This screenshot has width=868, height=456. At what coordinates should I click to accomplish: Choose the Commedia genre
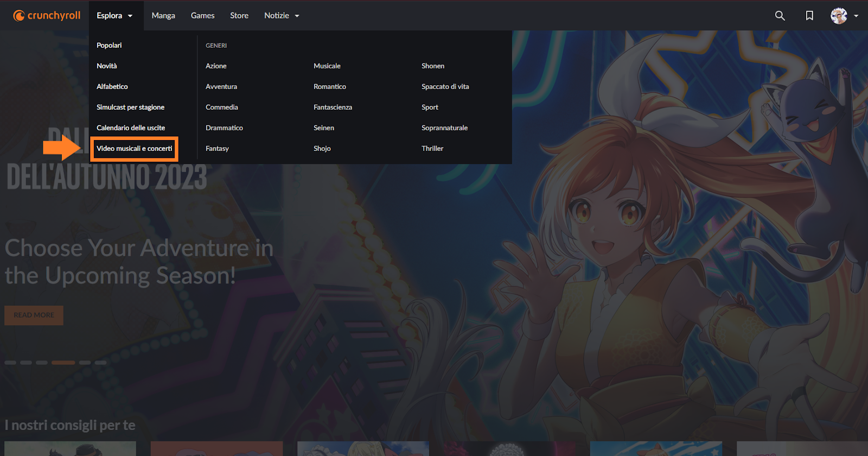222,107
